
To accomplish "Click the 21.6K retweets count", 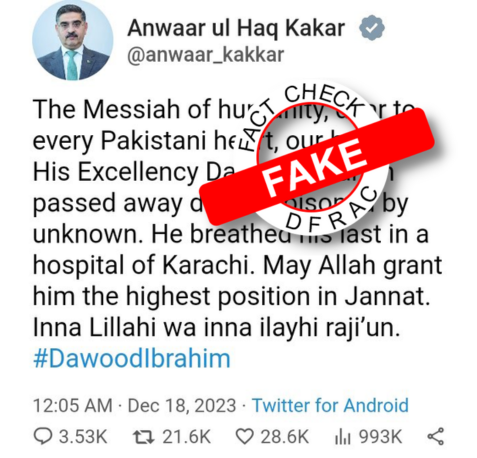I will pos(187,437).
